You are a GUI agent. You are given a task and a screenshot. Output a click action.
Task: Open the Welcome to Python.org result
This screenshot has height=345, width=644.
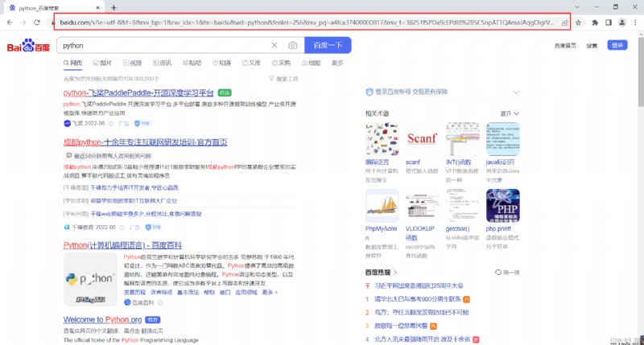103,319
